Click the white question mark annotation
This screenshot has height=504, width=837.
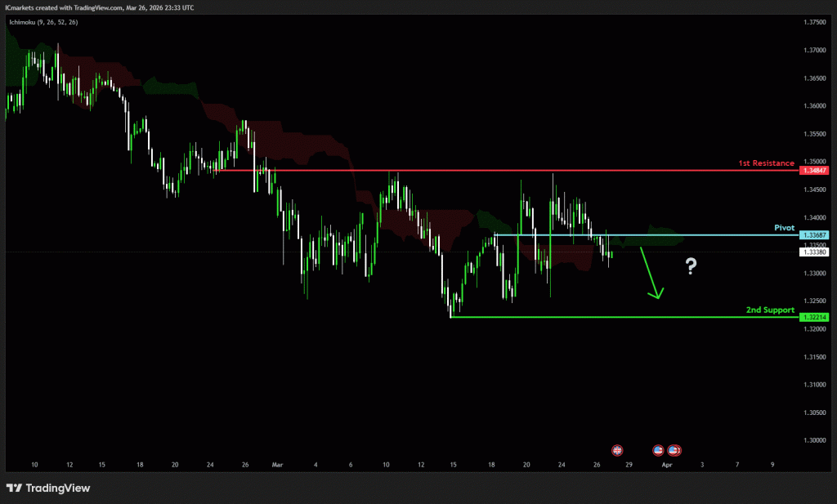(x=691, y=265)
